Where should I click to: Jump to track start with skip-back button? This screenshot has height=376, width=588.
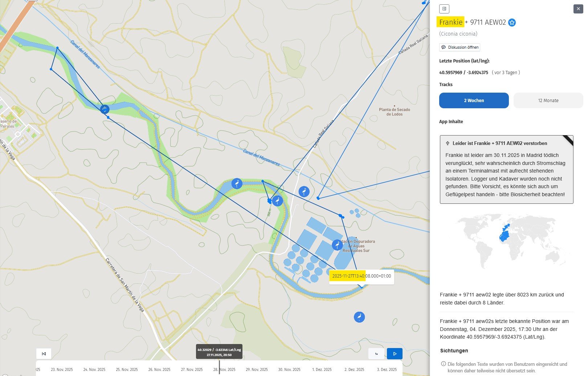[x=44, y=353]
